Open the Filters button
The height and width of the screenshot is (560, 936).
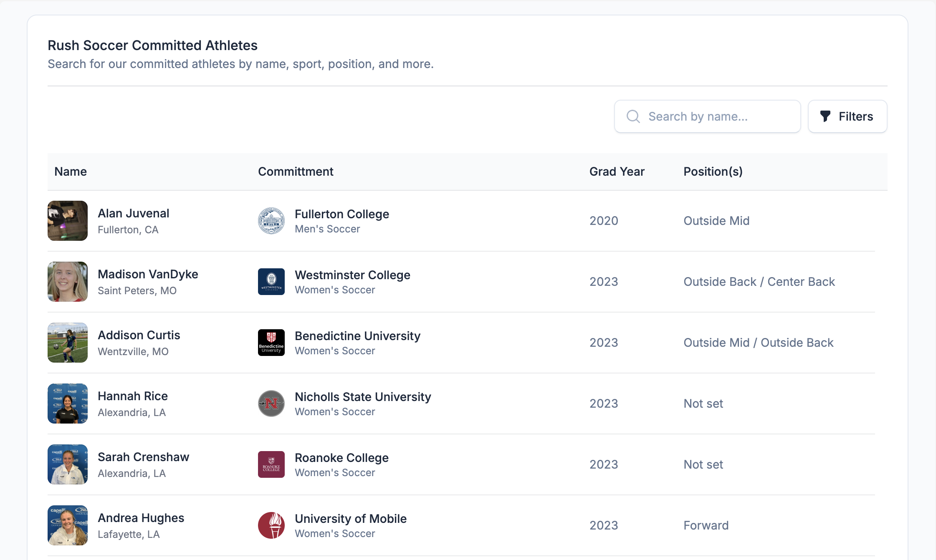(847, 116)
